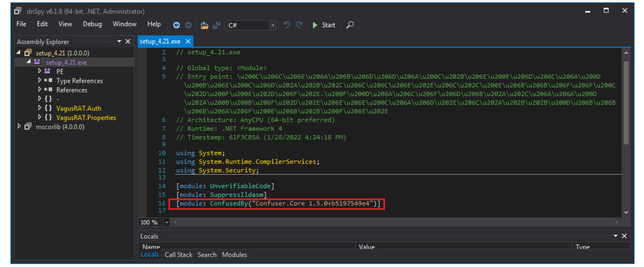644x267 pixels.
Task: Click the module icon beside setup_4.21.exe
Action: (x=37, y=62)
